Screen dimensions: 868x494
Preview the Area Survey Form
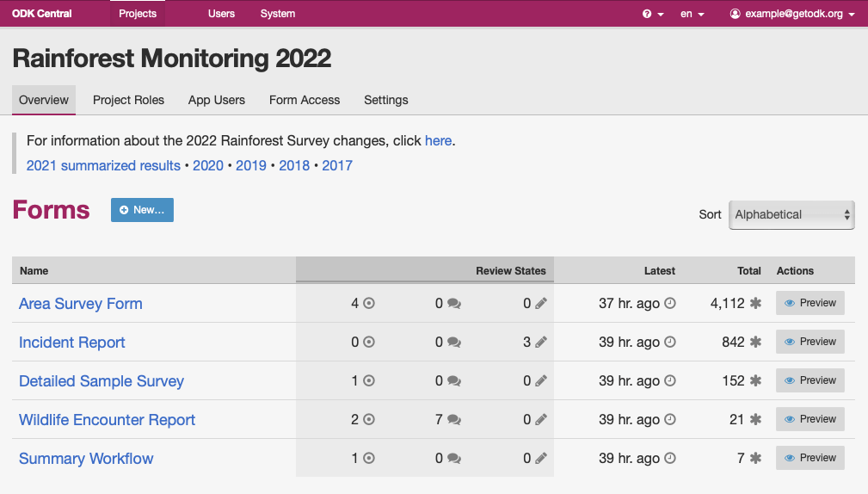(810, 303)
